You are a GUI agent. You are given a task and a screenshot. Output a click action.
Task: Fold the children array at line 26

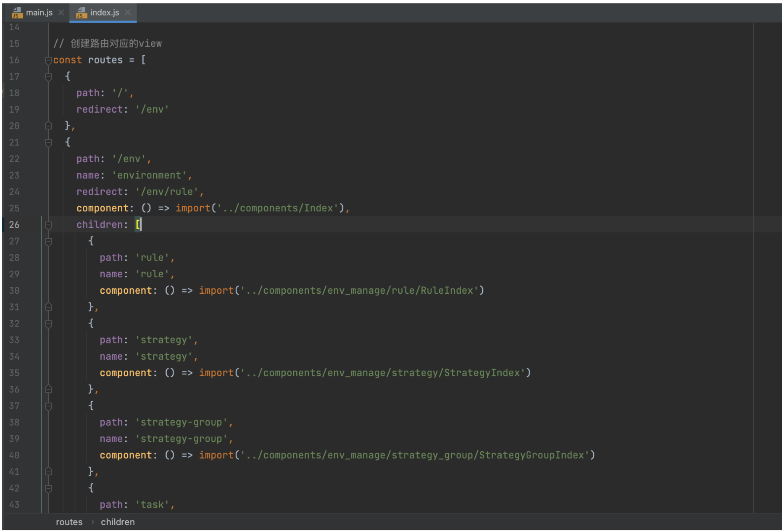click(48, 225)
